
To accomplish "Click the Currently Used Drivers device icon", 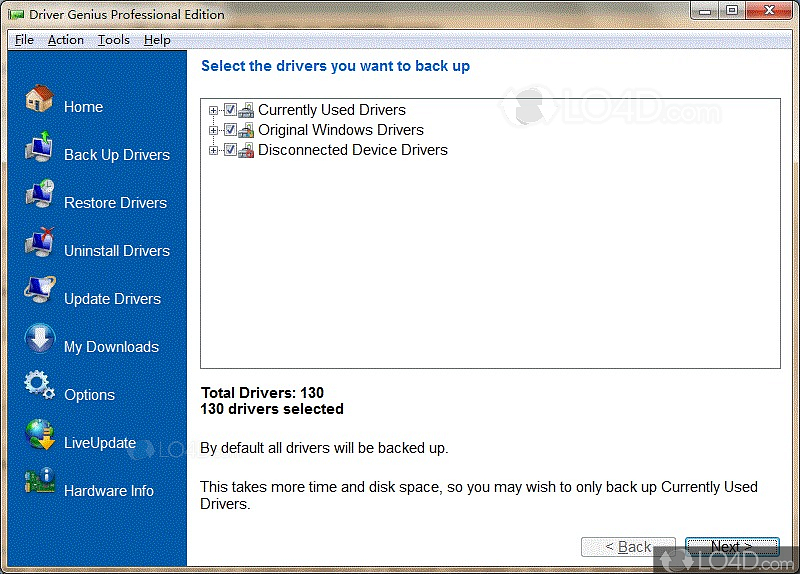I will click(246, 110).
